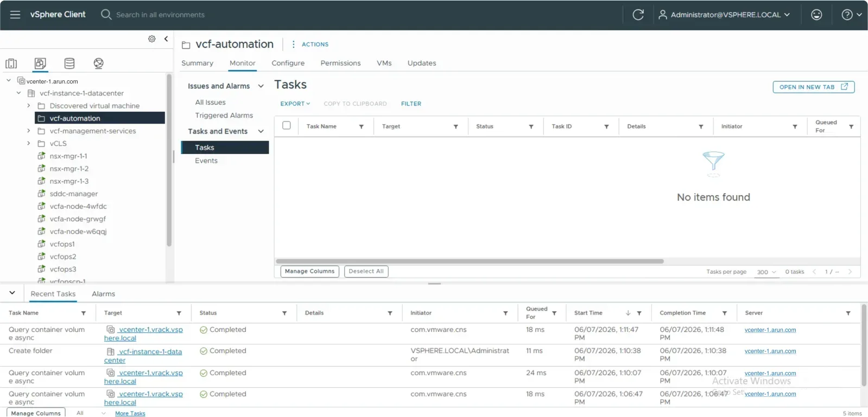Open the hamburger main menu
Image resolution: width=868 pixels, height=417 pixels.
[x=15, y=15]
